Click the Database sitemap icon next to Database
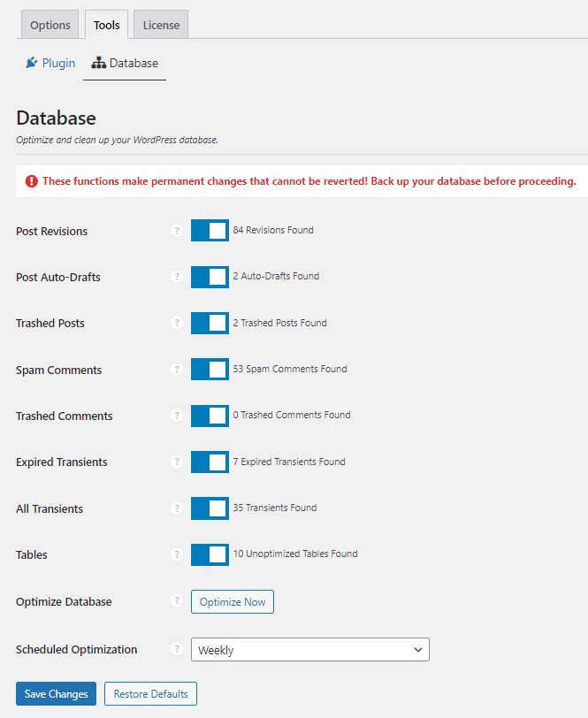The width and height of the screenshot is (588, 718). (x=97, y=63)
